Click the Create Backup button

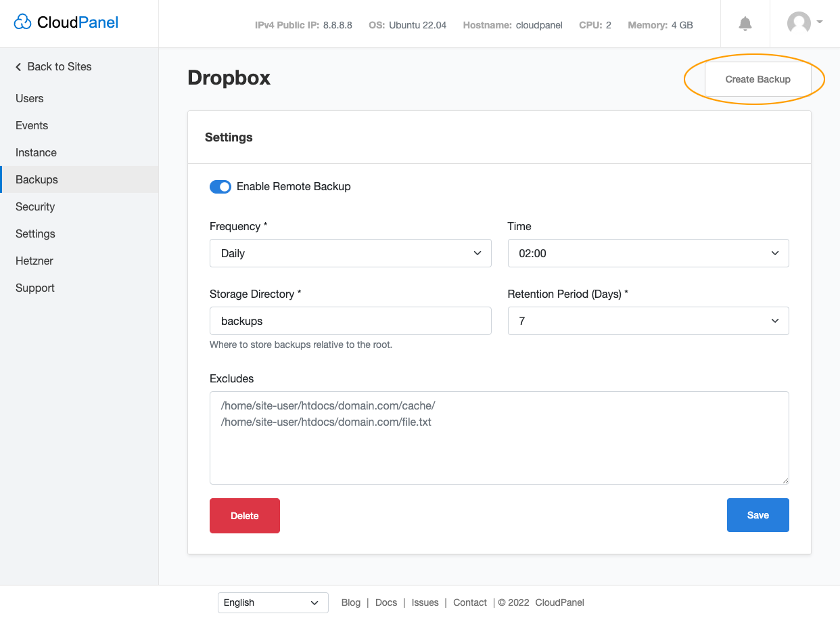click(x=757, y=79)
